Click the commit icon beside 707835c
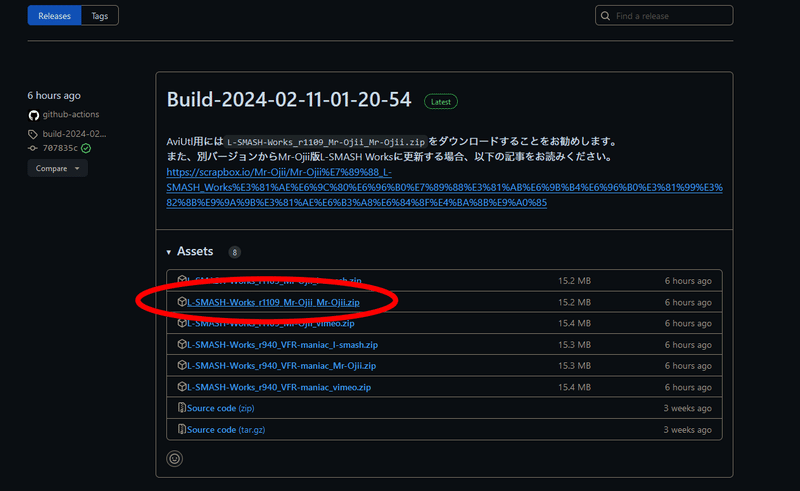Viewport: 800px width, 491px height. [33, 148]
